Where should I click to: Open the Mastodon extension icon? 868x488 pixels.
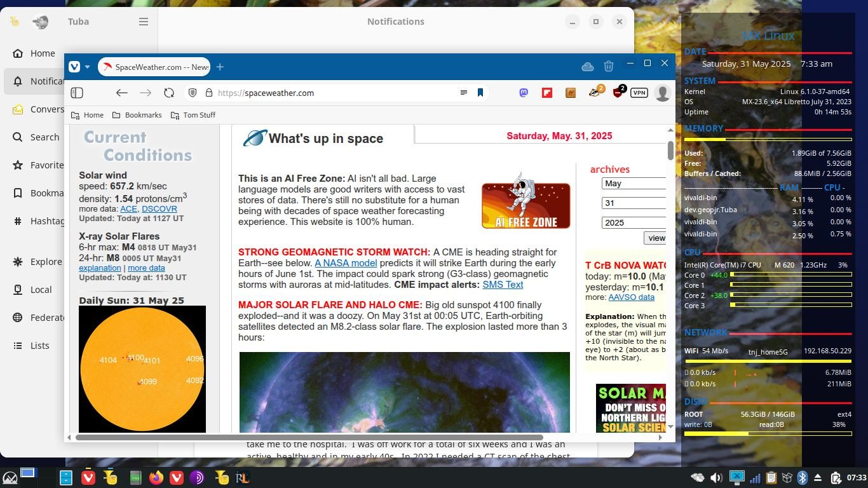[524, 93]
